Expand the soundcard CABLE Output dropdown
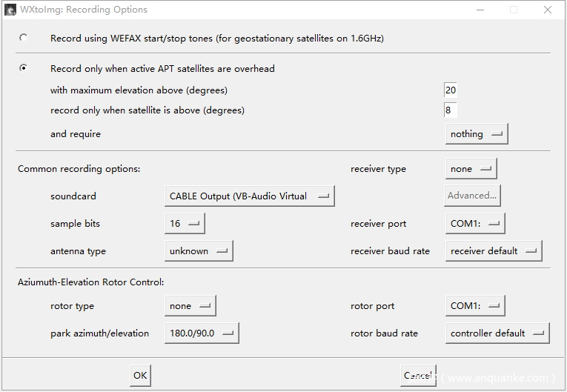The height and width of the screenshot is (392, 567). [x=249, y=196]
